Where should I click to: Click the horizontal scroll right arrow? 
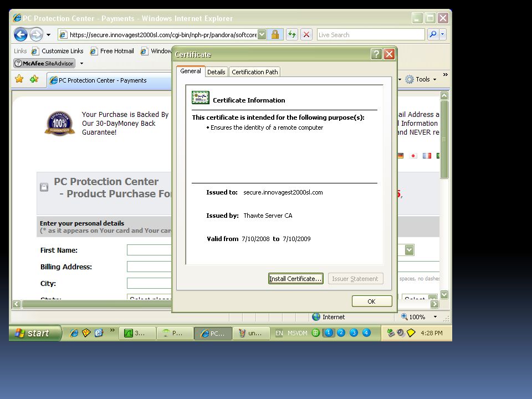point(434,304)
